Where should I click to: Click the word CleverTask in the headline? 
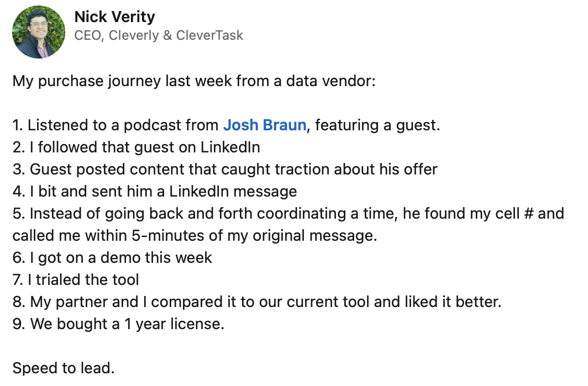coord(209,35)
